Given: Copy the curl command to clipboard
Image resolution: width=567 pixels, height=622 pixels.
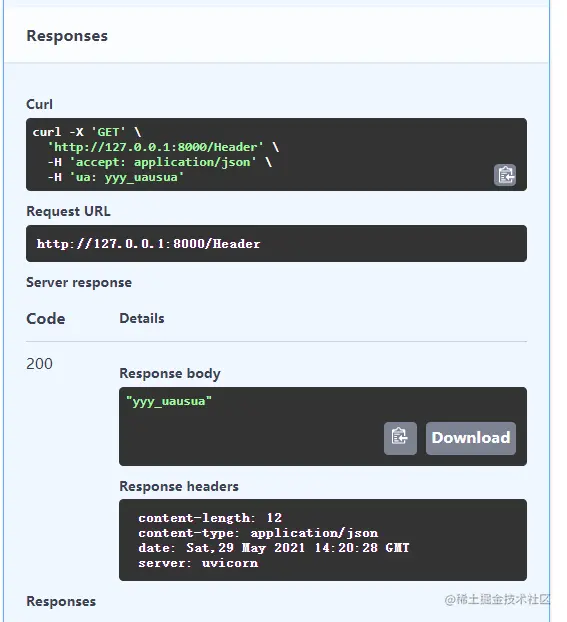Looking at the screenshot, I should tap(505, 175).
